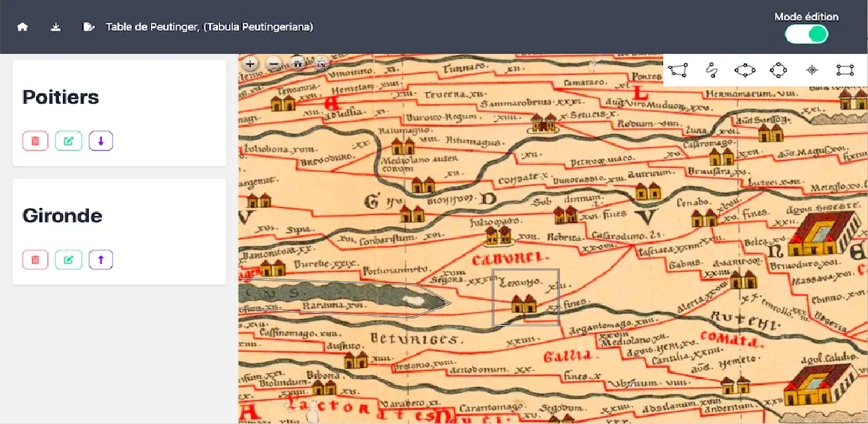The width and height of the screenshot is (868, 424).
Task: Delete the Poitiers annotation
Action: pos(35,141)
